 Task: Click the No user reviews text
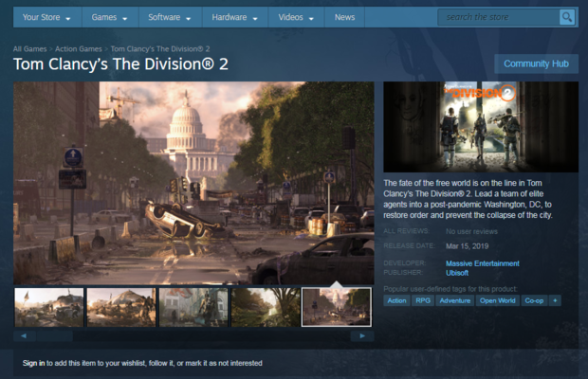click(471, 231)
